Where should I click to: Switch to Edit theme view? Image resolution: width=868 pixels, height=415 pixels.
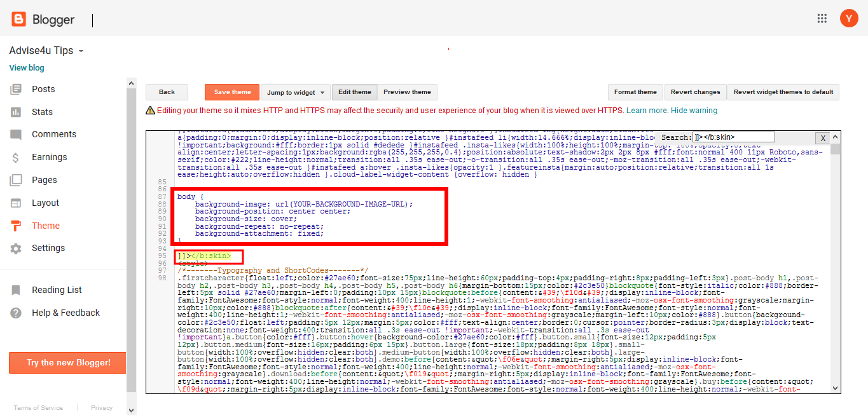[354, 92]
